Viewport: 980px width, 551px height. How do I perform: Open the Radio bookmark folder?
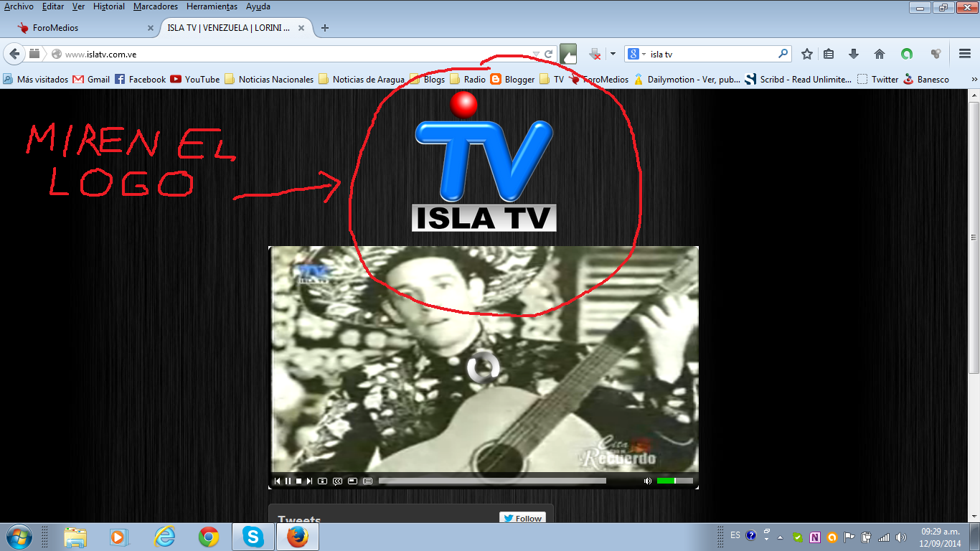click(x=468, y=80)
